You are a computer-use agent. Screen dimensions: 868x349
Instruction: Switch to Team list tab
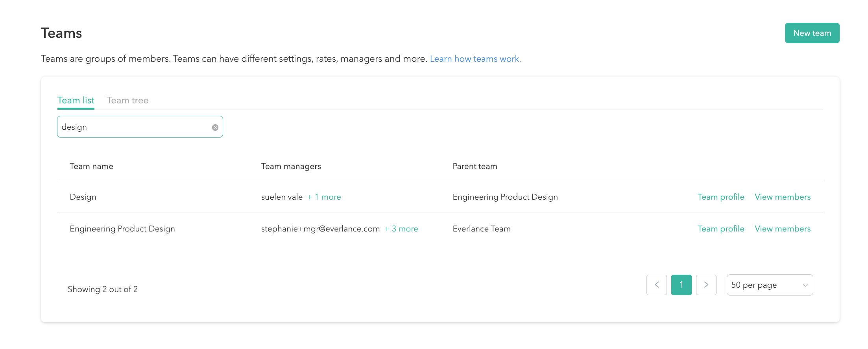[x=76, y=101]
